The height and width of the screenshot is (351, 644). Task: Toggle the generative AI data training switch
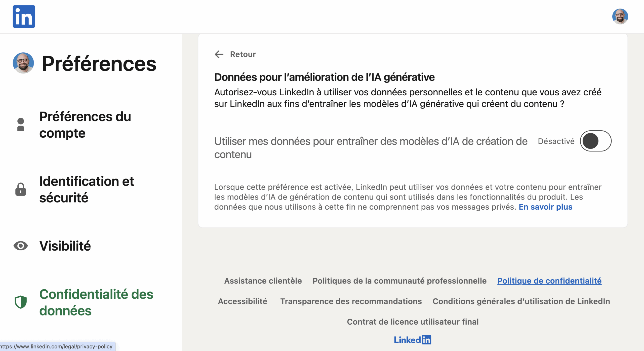pos(595,141)
